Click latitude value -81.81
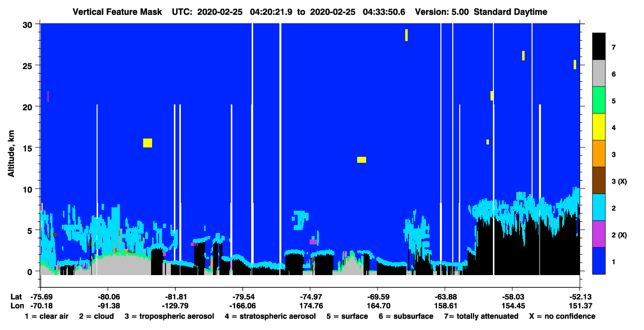Image resolution: width=644 pixels, height=330 pixels. click(x=175, y=296)
